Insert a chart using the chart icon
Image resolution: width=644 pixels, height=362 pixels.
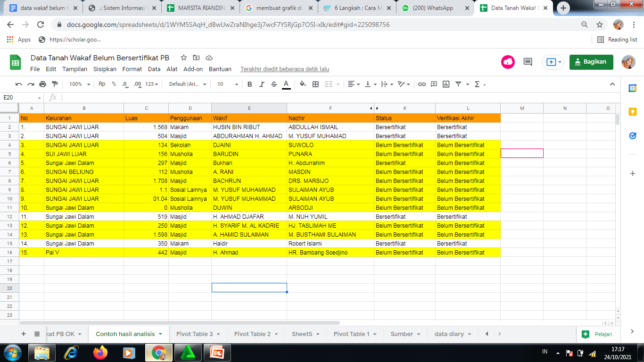click(446, 84)
